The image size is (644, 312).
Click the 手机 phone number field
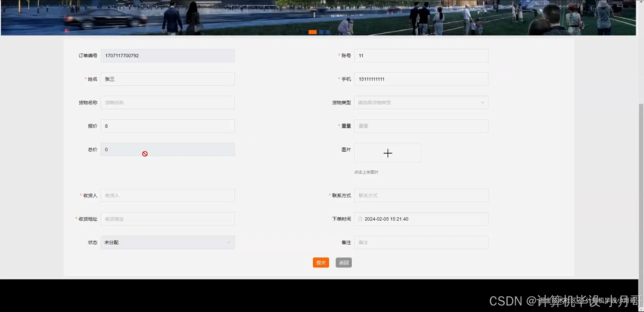coord(421,79)
